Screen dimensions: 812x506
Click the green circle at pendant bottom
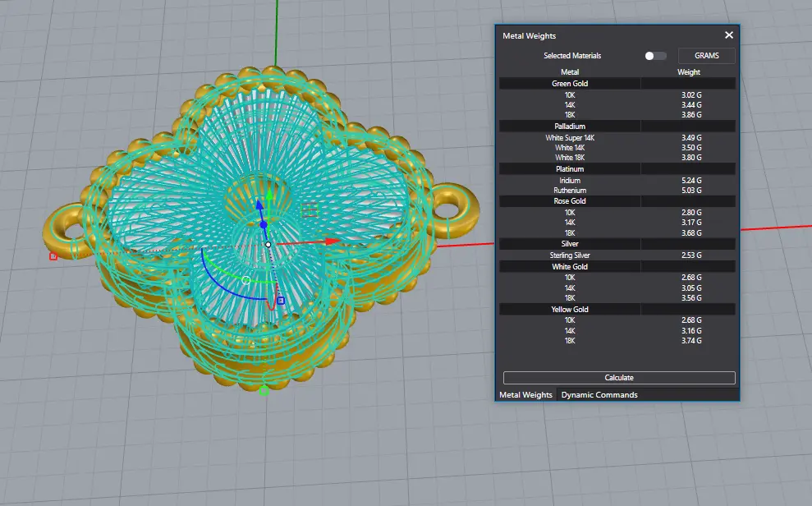[x=264, y=390]
